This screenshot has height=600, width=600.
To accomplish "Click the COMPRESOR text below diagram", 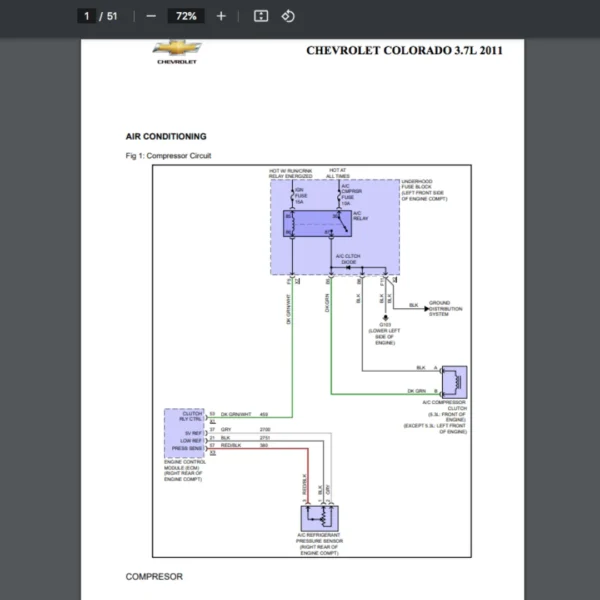I will click(x=154, y=577).
